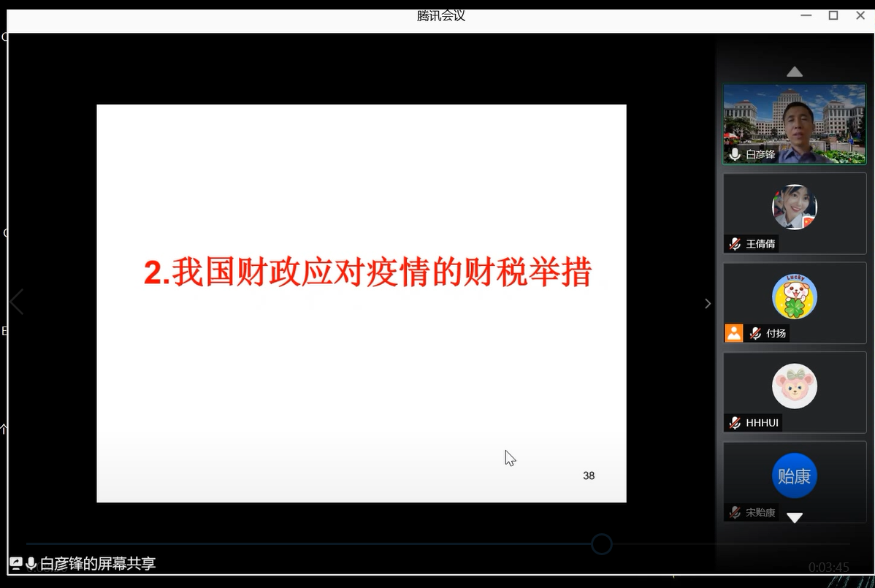Click the microphone icon beside 白彦锋's name
Screen dimensions: 875x588
(735, 154)
